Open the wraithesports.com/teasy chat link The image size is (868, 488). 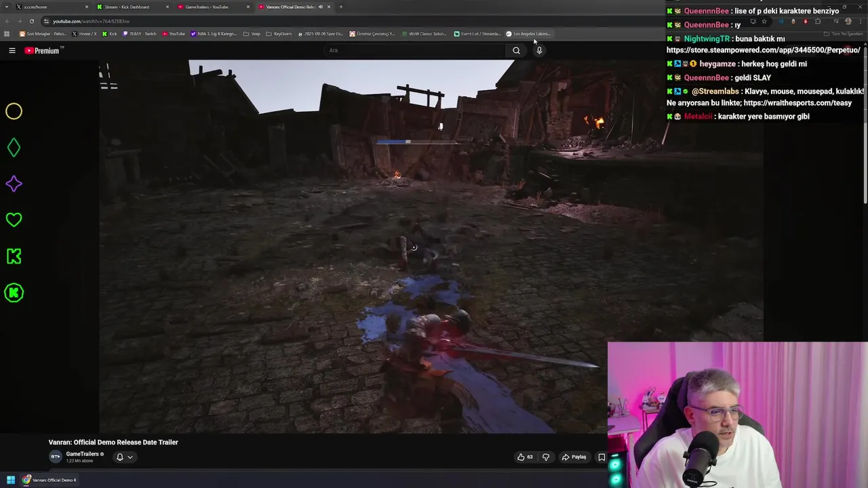[797, 103]
